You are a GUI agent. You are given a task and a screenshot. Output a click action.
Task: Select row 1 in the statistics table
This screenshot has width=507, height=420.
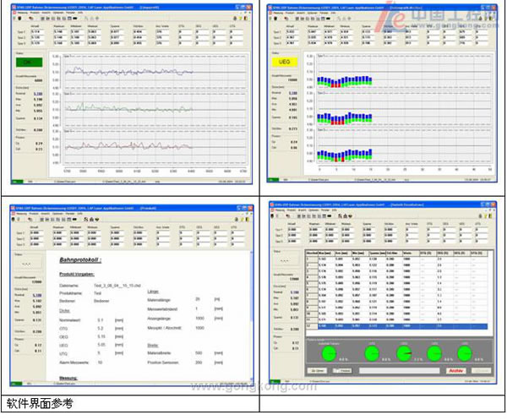[397, 259]
